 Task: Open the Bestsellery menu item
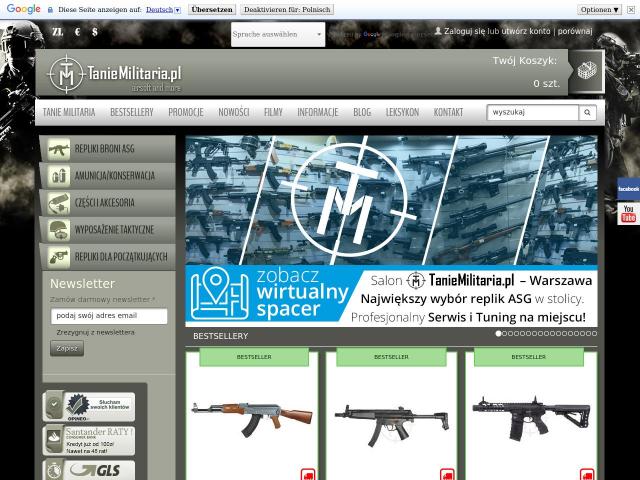(x=132, y=112)
